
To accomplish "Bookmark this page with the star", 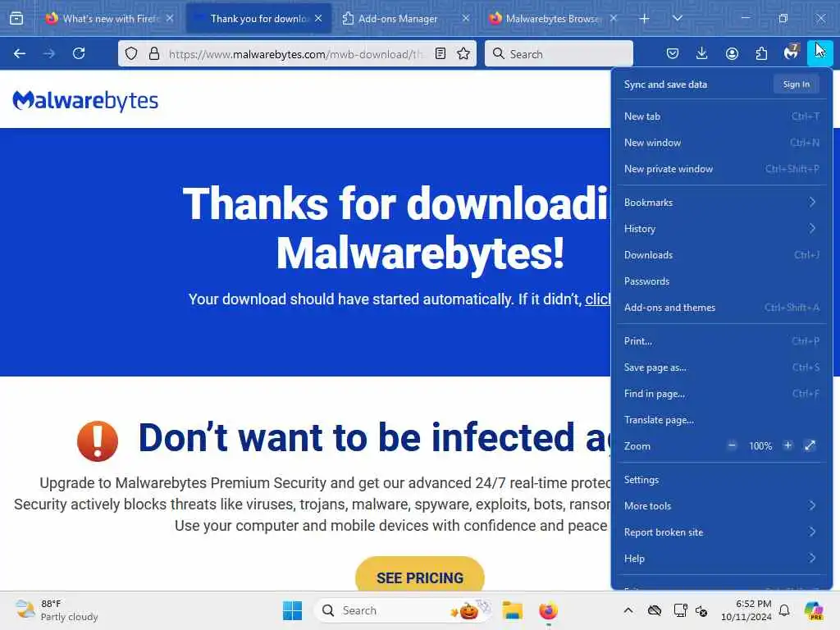I will point(463,53).
